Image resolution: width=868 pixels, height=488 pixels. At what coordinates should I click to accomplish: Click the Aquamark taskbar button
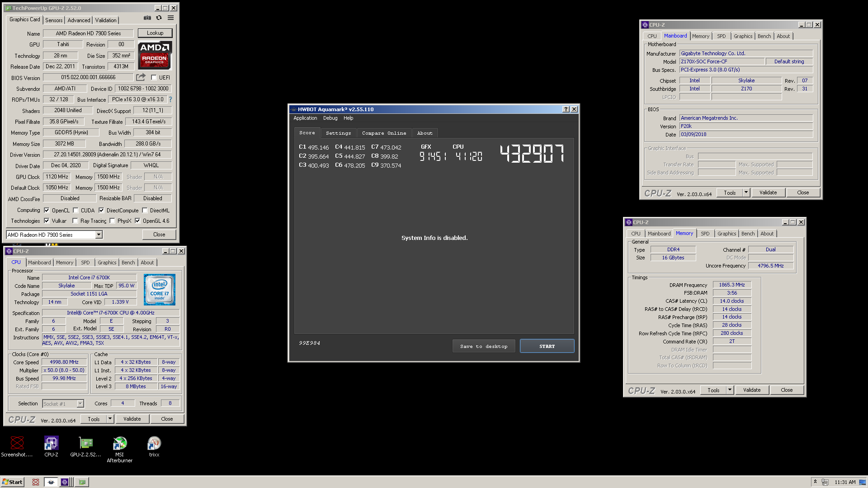pyautogui.click(x=51, y=482)
